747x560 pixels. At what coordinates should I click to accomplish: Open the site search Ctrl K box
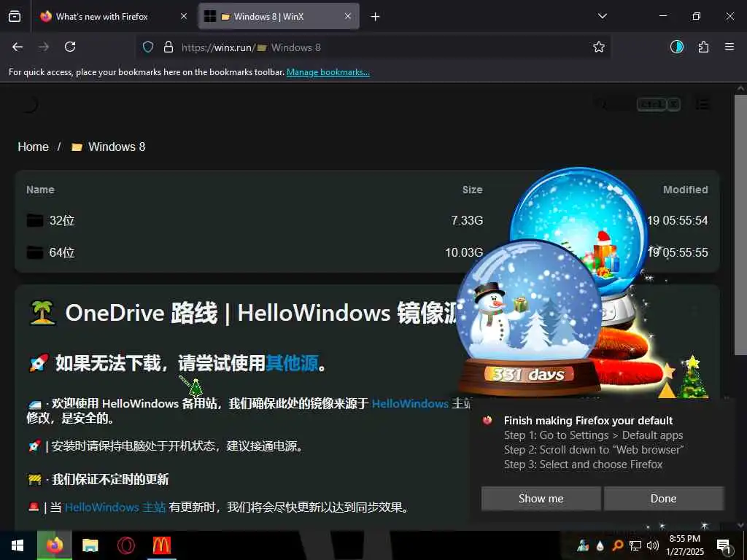tap(638, 104)
